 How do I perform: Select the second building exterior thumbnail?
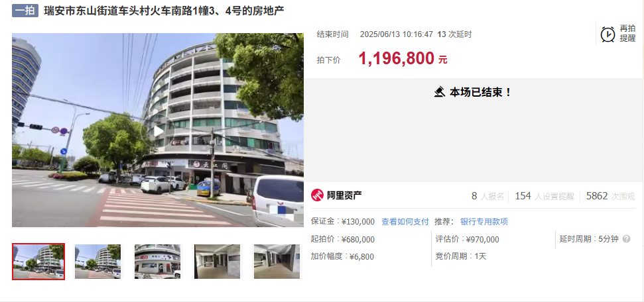(x=97, y=262)
